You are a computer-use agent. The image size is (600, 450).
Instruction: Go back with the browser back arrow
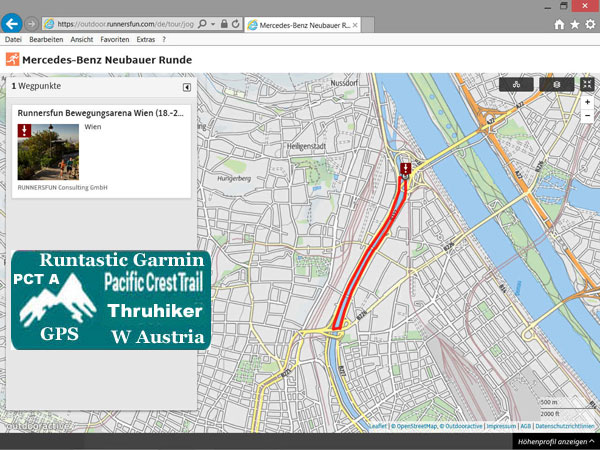click(x=11, y=24)
